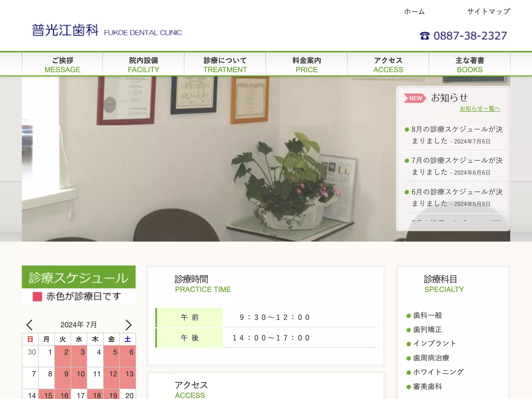Open 7月の診療スケジュール news item

[x=457, y=166]
